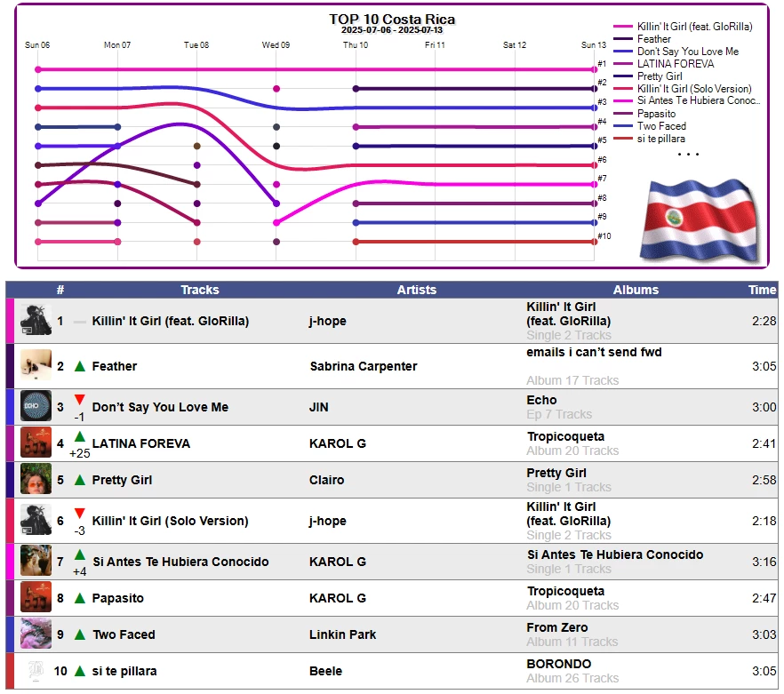
Task: Open the emails i can't send fwd album
Action: click(x=594, y=352)
